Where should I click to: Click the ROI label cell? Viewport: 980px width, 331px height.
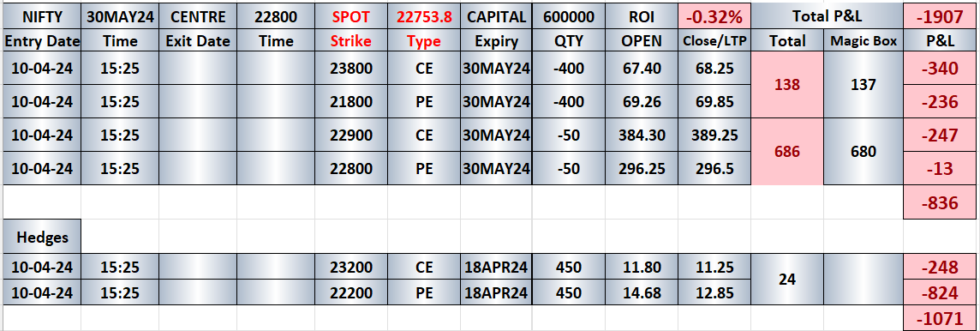[x=642, y=16]
